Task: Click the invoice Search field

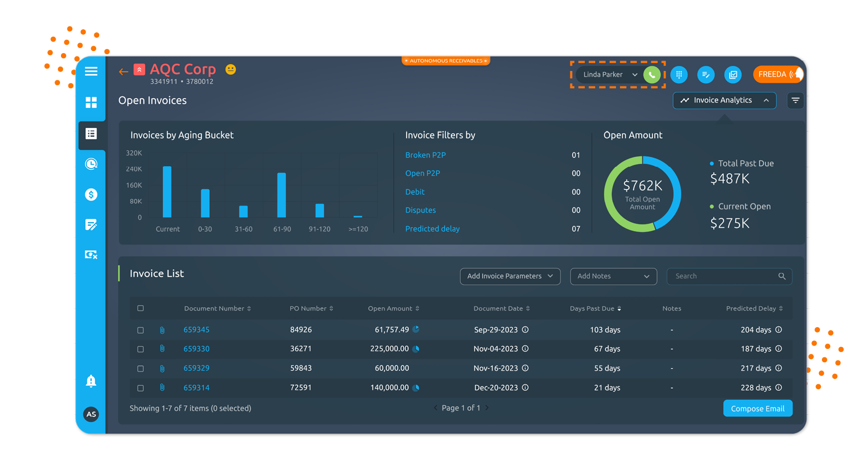Action: (724, 276)
